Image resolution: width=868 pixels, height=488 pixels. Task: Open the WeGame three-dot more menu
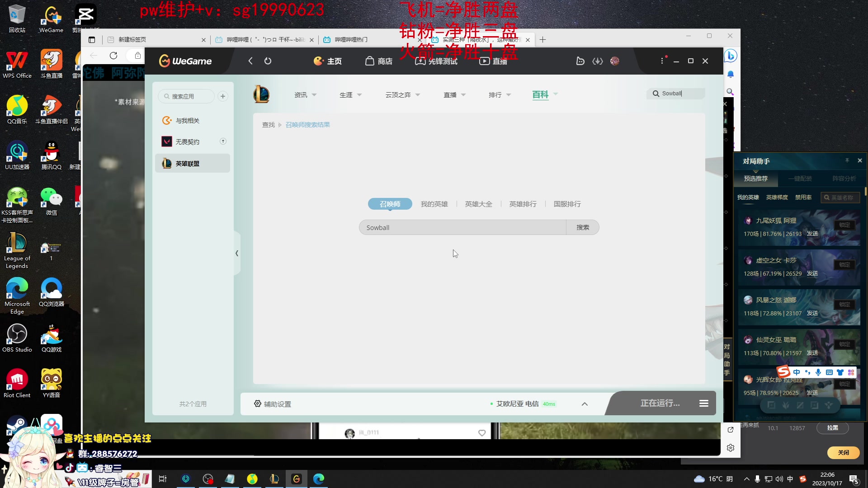pyautogui.click(x=662, y=61)
